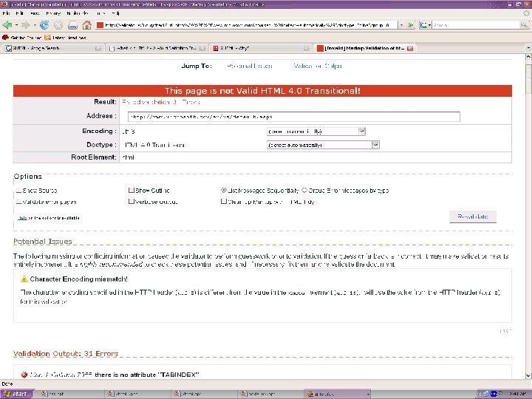The height and width of the screenshot is (399, 532).
Task: Open the tab list dropdown at right
Action: (x=528, y=48)
